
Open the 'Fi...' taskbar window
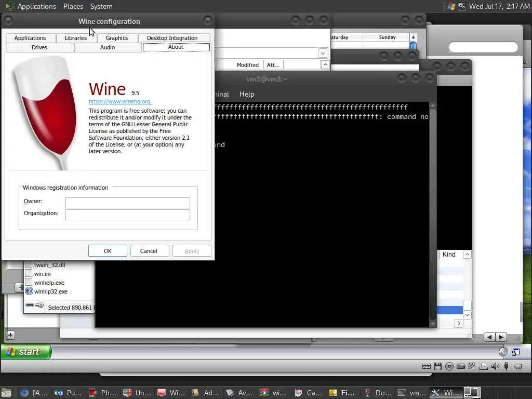[342, 393]
